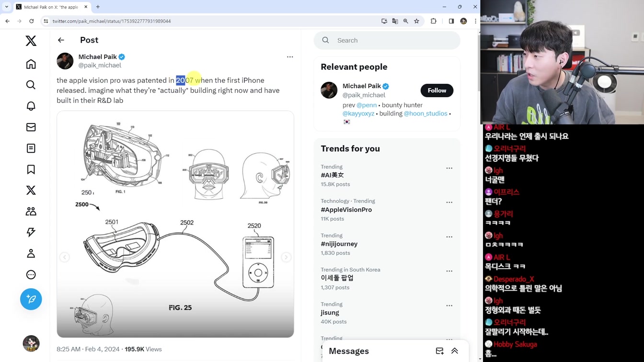Image resolution: width=644 pixels, height=362 pixels.
Task: Click browser back arrow
Action: coord(8,21)
